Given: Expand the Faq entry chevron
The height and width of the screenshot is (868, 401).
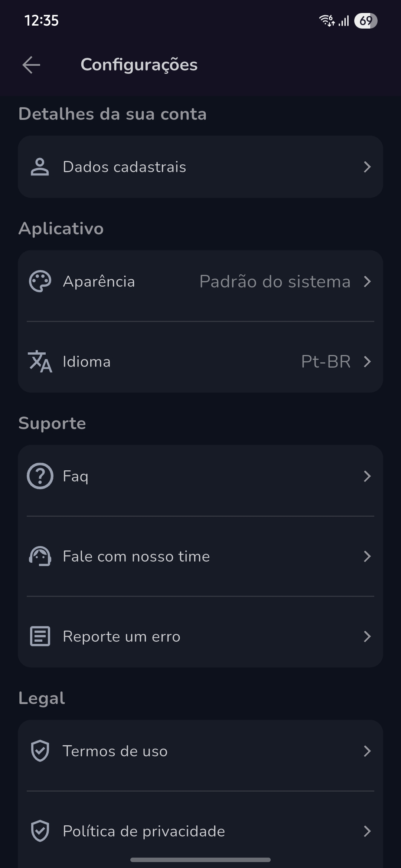Looking at the screenshot, I should click(367, 476).
